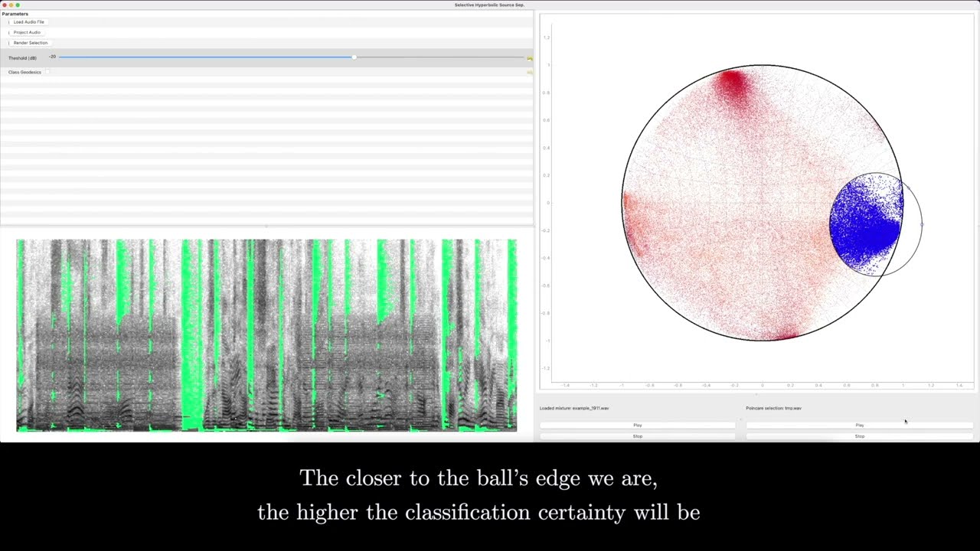This screenshot has width=980, height=551.
Task: Click the 'Selective Hyperbolic Source Sep.' window title
Action: point(489,5)
